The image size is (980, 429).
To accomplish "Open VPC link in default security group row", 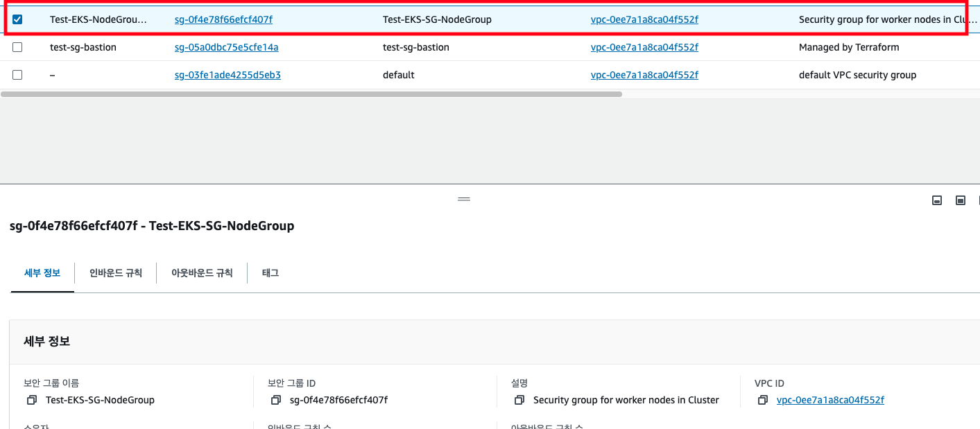I will point(644,75).
